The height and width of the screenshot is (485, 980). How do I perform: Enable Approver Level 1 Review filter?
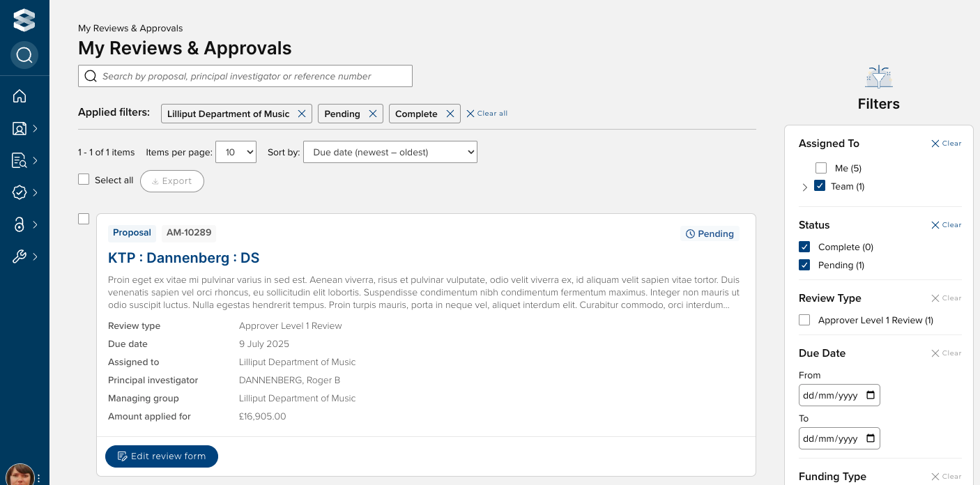(x=804, y=320)
